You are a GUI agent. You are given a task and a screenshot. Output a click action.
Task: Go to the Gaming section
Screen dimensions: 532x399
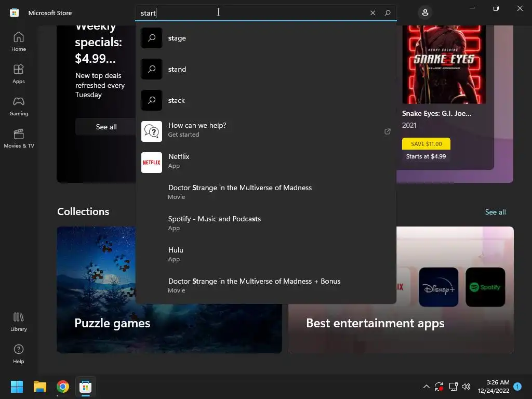tap(19, 106)
